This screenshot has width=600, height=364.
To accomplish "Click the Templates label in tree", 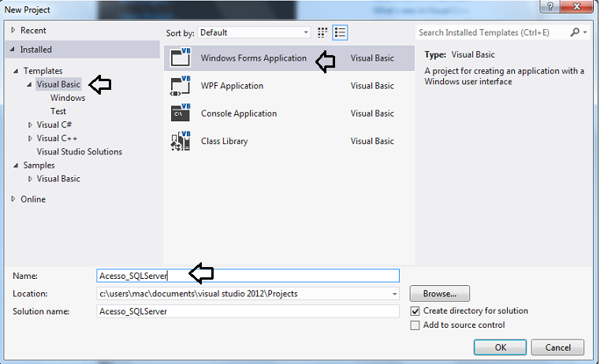I will [43, 71].
